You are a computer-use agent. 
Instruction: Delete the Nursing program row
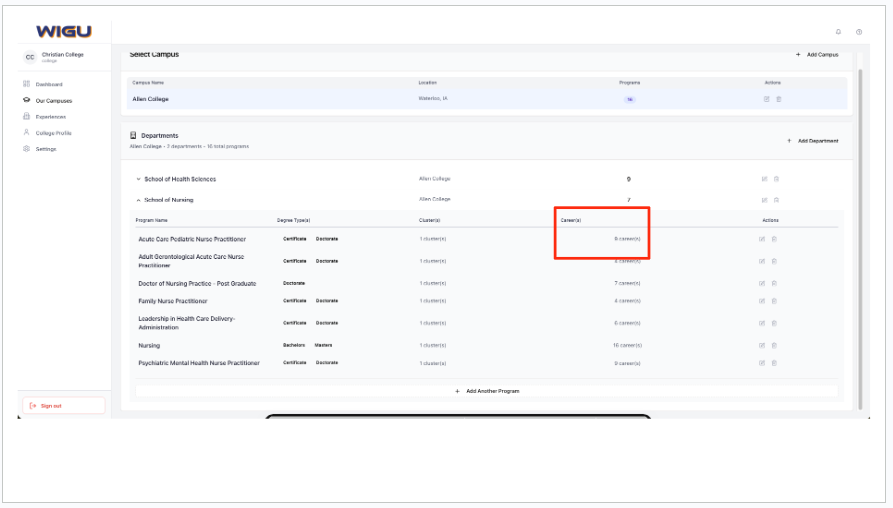[x=774, y=345]
